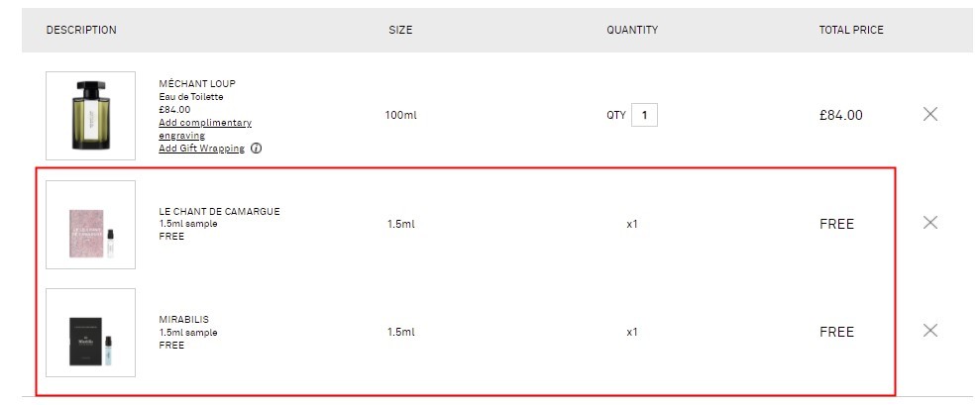Click the gift wrapping info icon
Image resolution: width=980 pixels, height=405 pixels.
coord(257,149)
